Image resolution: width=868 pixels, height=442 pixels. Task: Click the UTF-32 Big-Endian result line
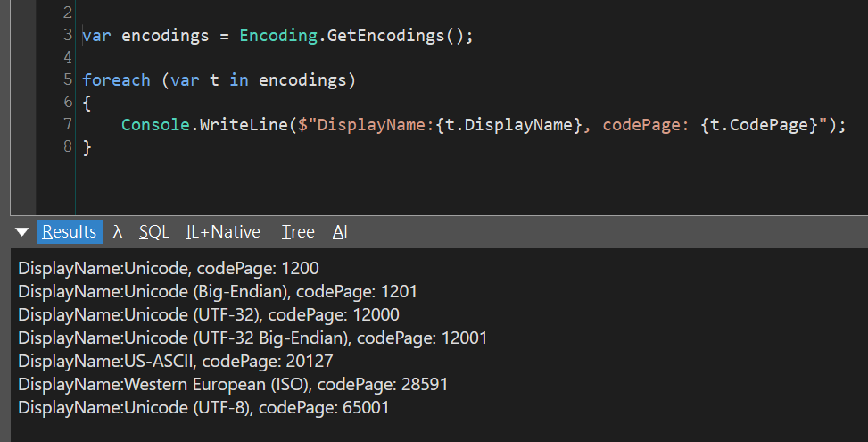tap(252, 338)
